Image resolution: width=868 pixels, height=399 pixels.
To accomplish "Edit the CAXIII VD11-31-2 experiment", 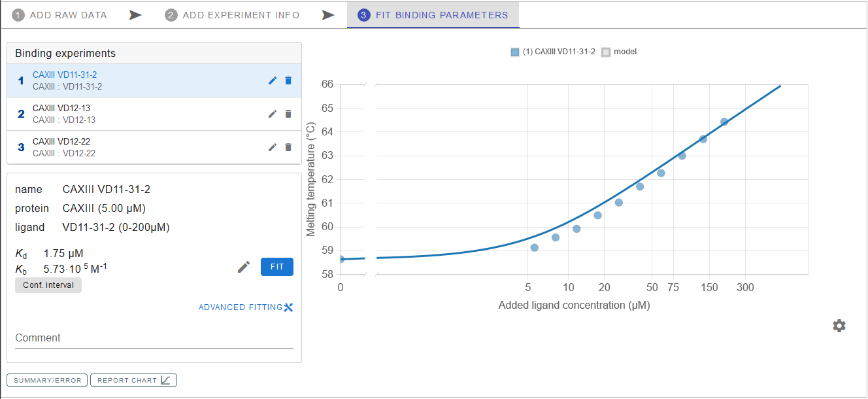I will coord(273,80).
